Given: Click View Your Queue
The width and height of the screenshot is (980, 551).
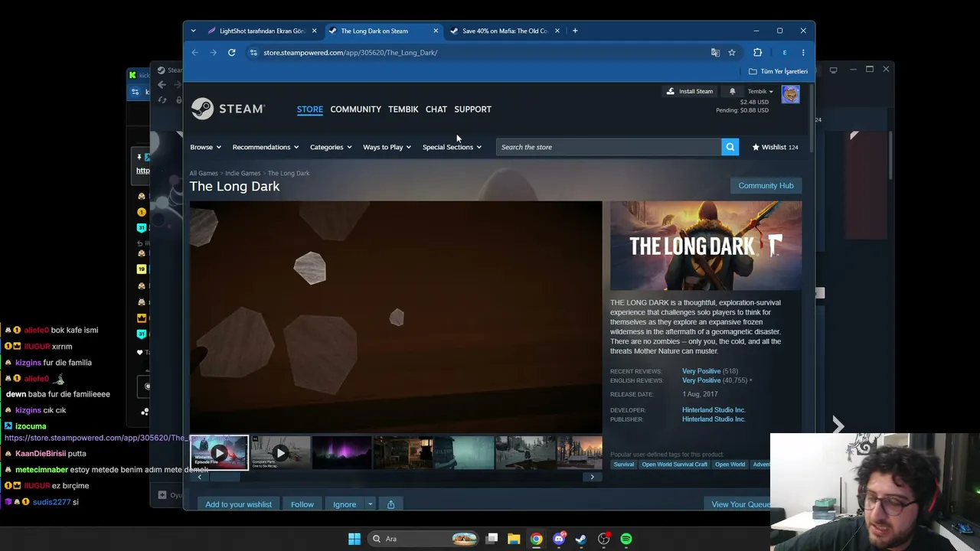Looking at the screenshot, I should (740, 504).
